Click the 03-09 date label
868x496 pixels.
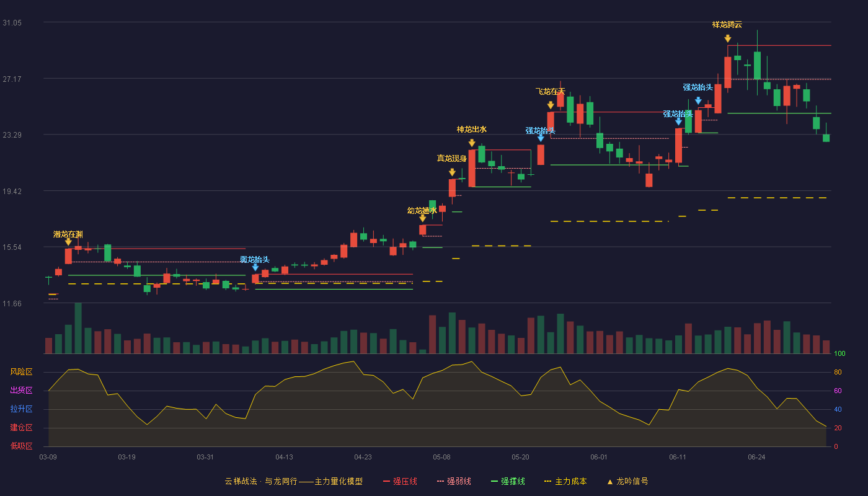click(x=48, y=457)
